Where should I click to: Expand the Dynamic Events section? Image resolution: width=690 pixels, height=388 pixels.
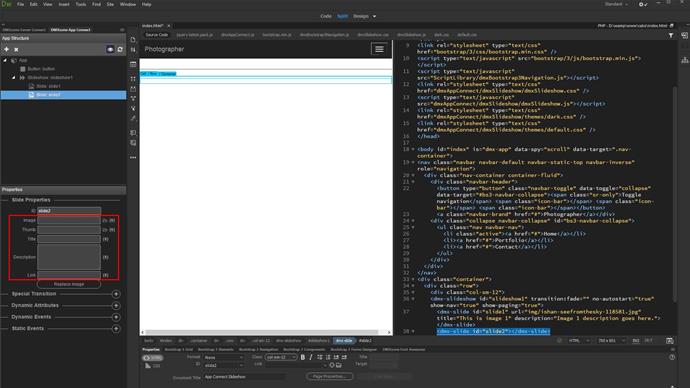(116, 317)
